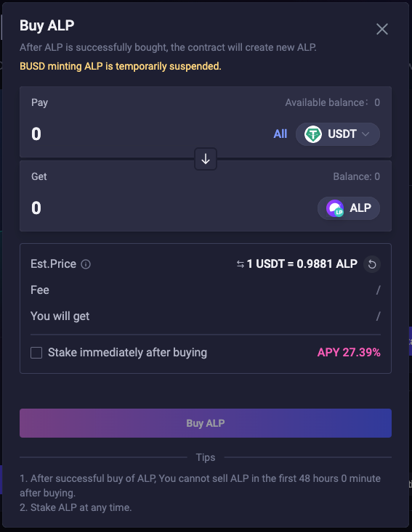This screenshot has width=412, height=532.
Task: Click the Est.Price info icon
Action: pyautogui.click(x=86, y=264)
